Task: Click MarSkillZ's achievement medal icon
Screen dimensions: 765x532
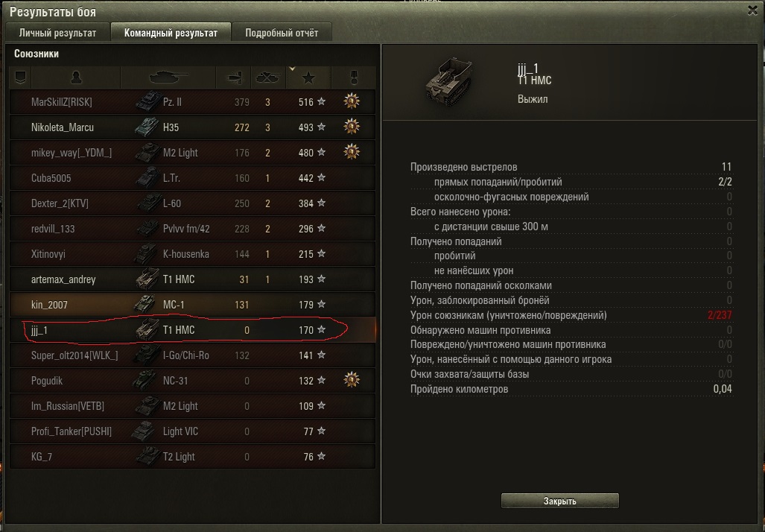Action: [352, 101]
